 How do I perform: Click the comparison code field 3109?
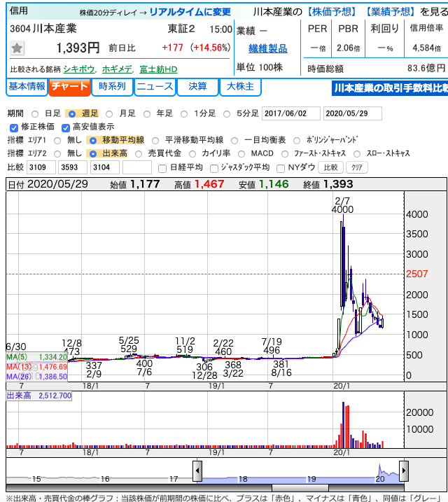click(41, 167)
